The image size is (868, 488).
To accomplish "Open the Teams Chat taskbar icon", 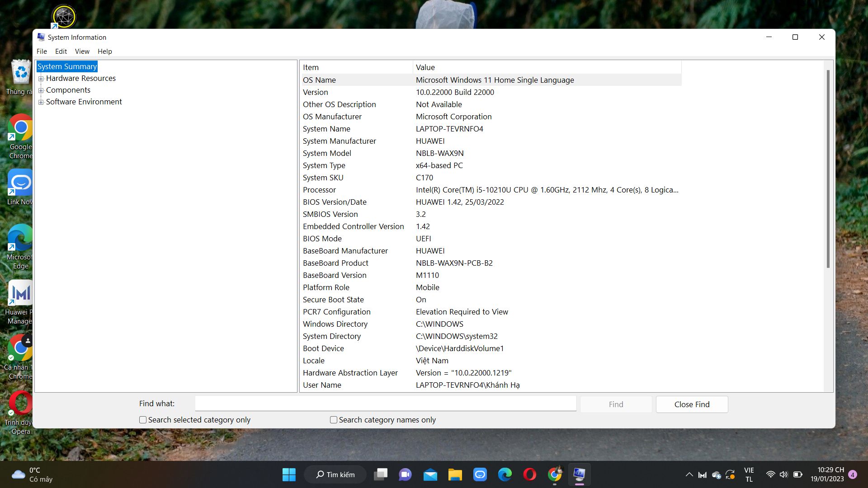I will pyautogui.click(x=405, y=474).
